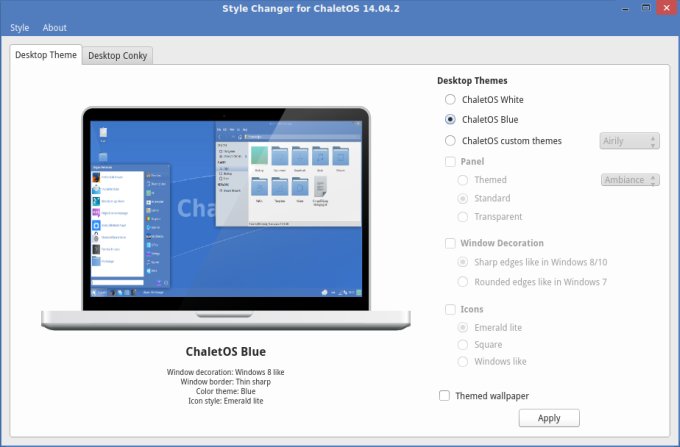
Task: Choose Rounded edges like in Windows 7
Action: pyautogui.click(x=463, y=282)
